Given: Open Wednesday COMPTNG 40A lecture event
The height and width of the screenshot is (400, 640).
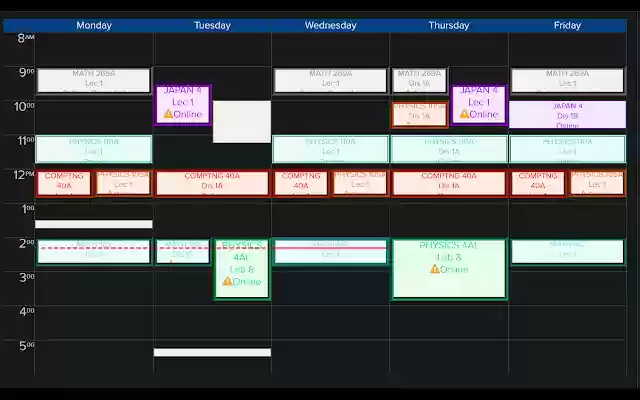Looking at the screenshot, I should click(301, 183).
